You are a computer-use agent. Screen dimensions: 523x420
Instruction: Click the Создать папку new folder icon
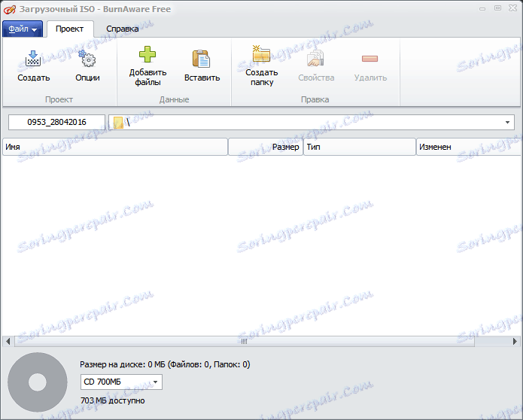point(261,54)
